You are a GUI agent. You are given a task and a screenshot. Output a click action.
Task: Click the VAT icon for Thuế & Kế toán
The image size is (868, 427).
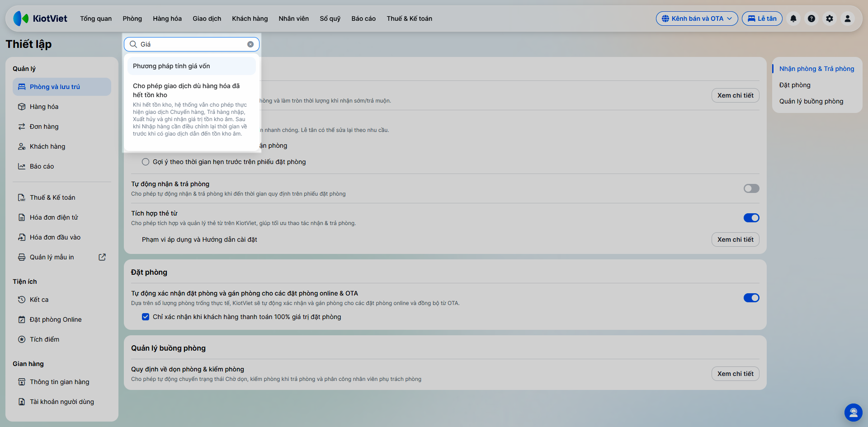coord(22,197)
